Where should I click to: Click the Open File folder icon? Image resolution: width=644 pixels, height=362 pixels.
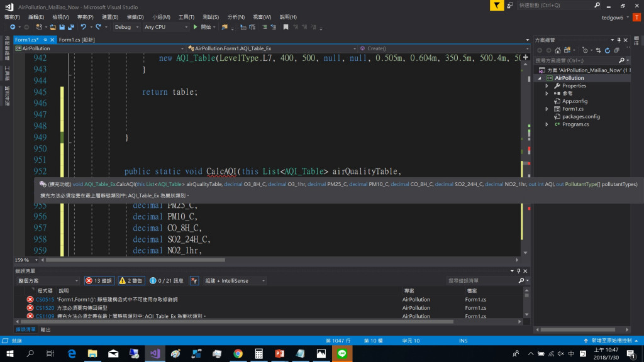click(53, 27)
